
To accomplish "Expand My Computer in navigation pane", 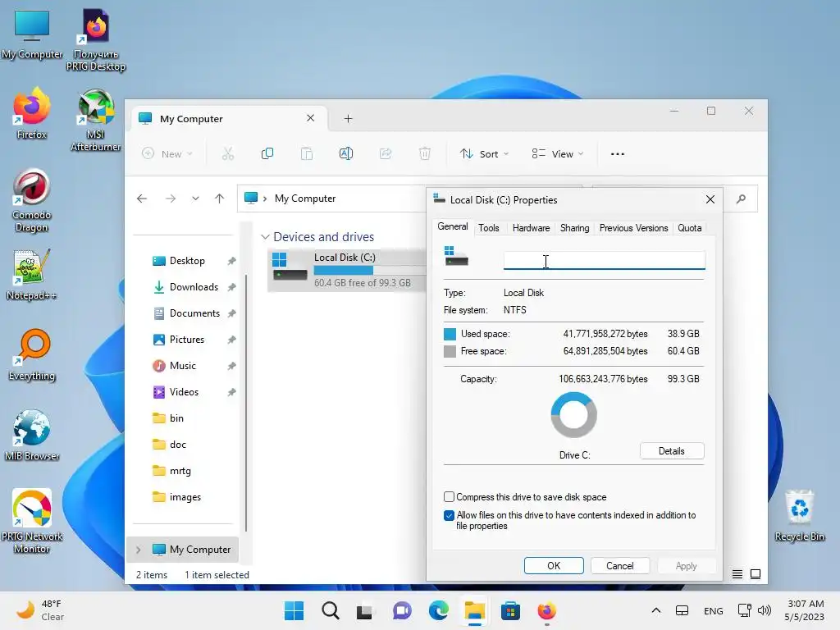I will click(138, 550).
